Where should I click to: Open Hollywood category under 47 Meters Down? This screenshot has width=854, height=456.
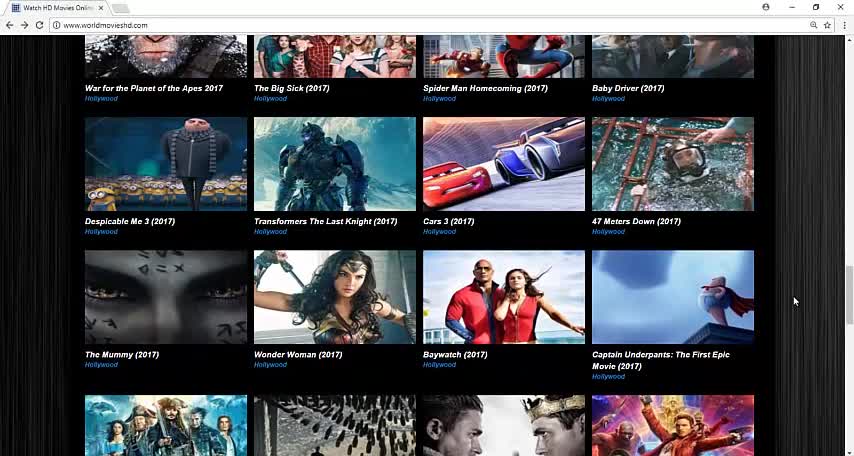608,232
